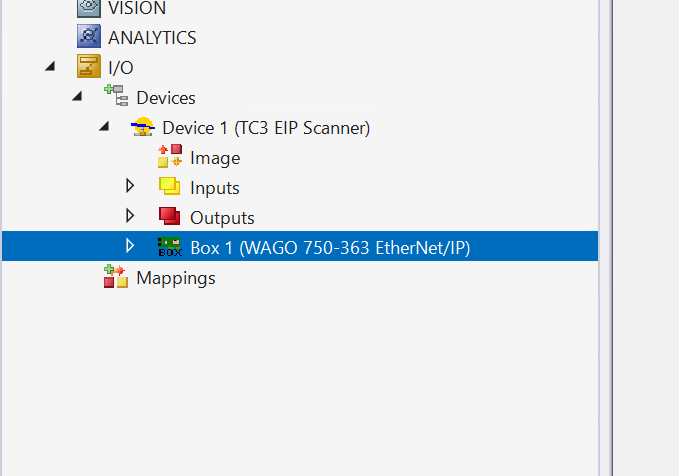Click the I/O folder icon

coord(89,68)
